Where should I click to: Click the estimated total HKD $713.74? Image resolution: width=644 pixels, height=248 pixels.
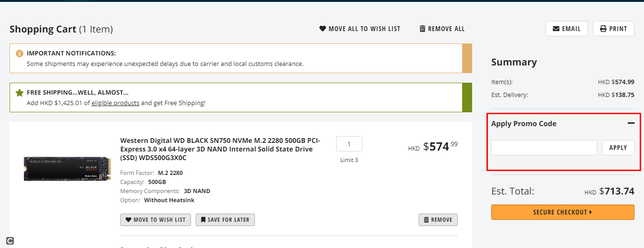point(609,192)
